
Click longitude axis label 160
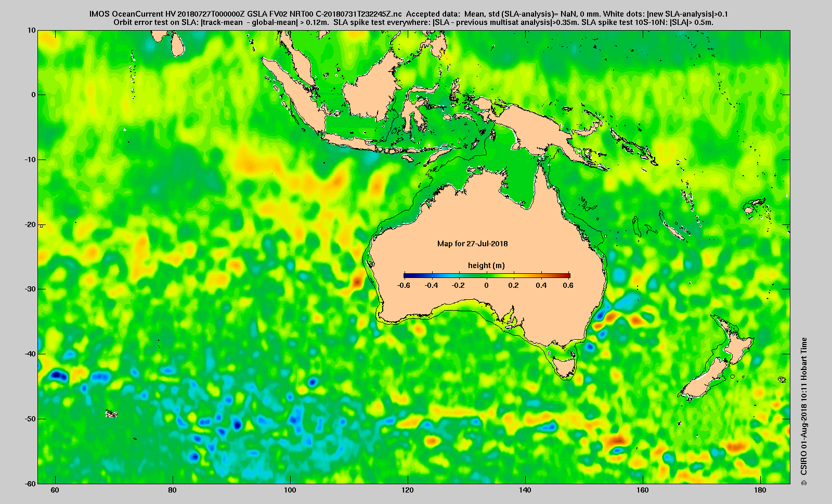pos(643,490)
